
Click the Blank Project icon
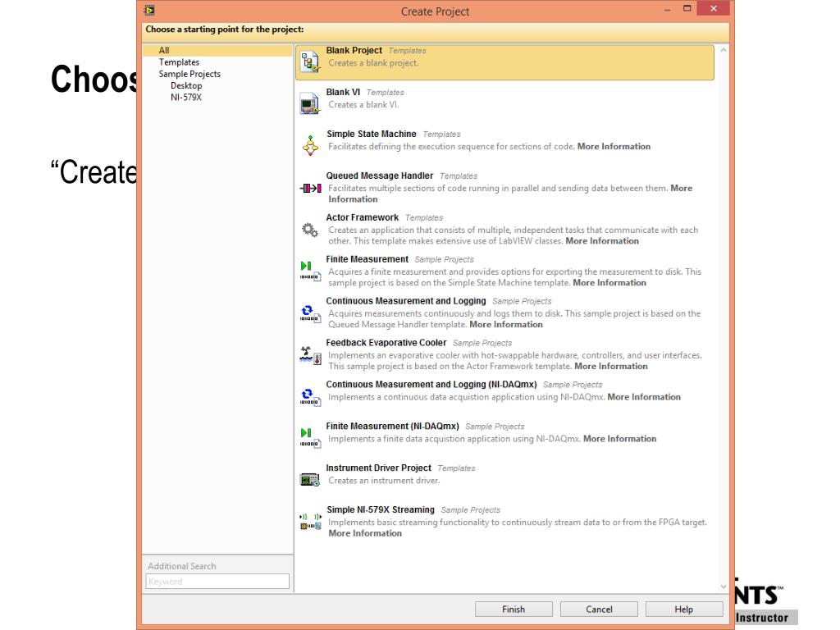[309, 62]
